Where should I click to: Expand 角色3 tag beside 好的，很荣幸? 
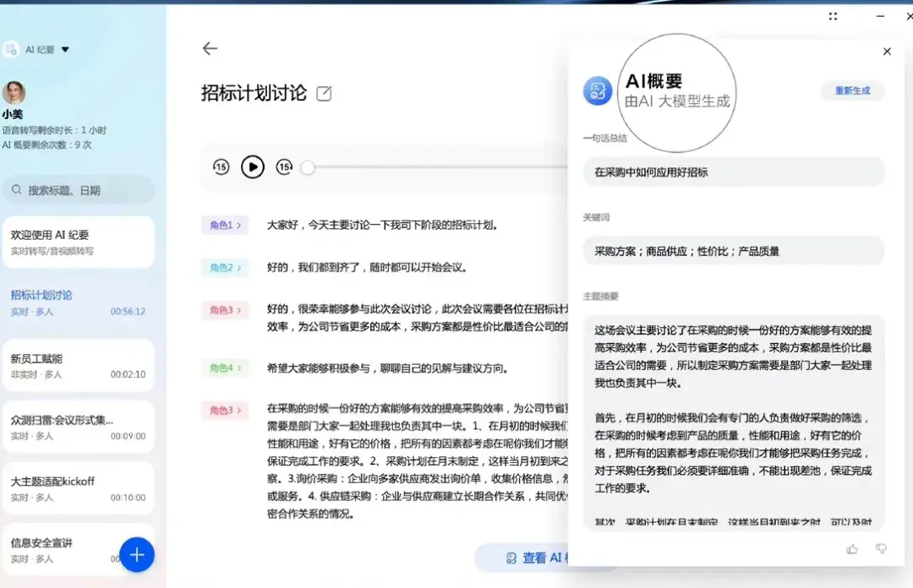click(226, 310)
